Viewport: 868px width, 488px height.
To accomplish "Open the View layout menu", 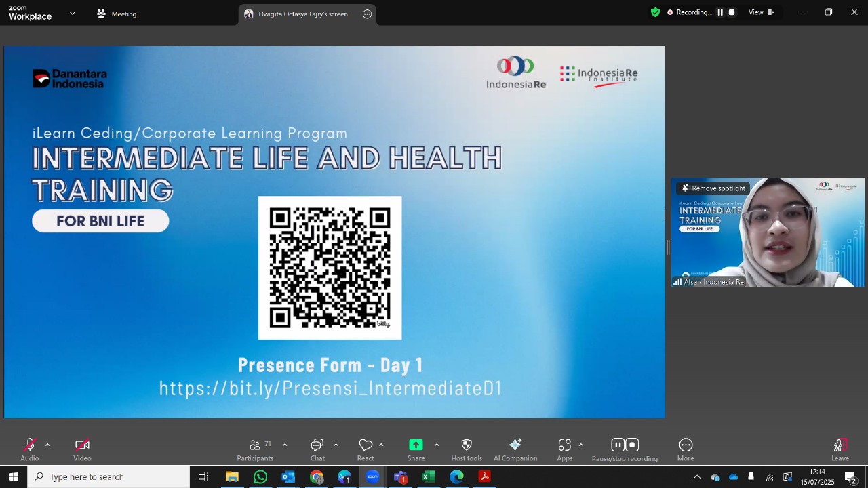I will 761,12.
